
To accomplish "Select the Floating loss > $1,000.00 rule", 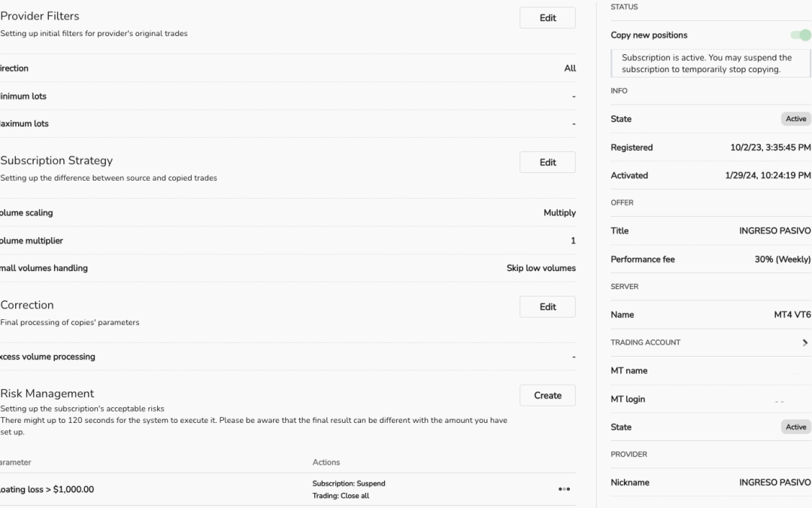I will pos(47,489).
